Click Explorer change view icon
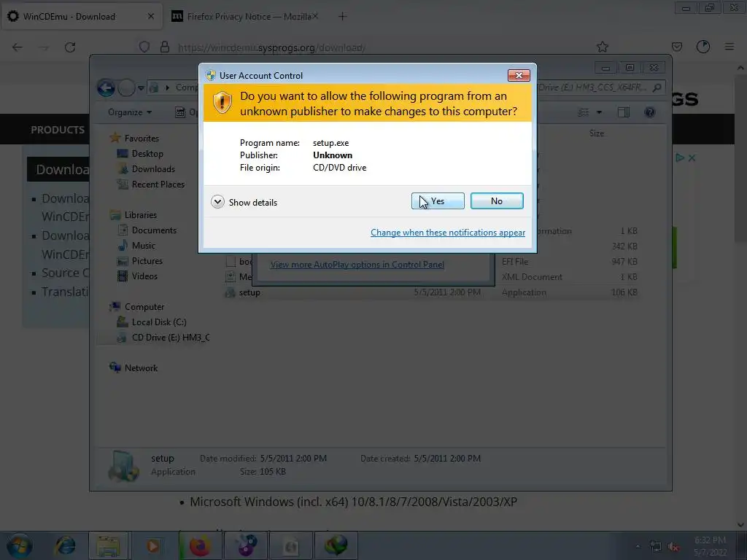Viewport: 747px width, 560px height. click(x=583, y=112)
